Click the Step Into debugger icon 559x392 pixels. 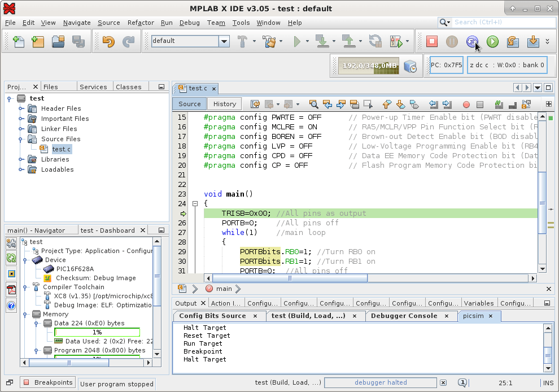(533, 41)
